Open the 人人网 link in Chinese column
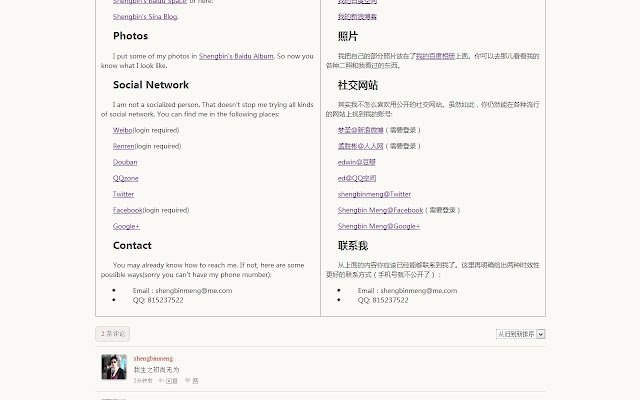Viewport: 640px width, 400px height. 360,146
